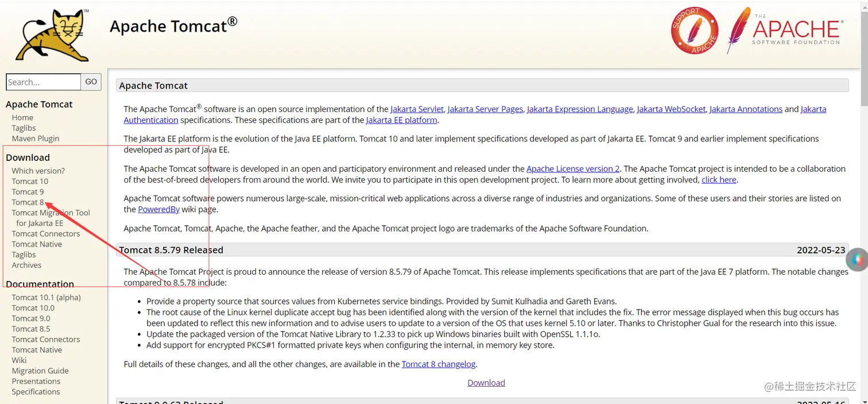Open Taglibs under Apache Tomcat section
This screenshot has height=404, width=868.
[x=24, y=128]
